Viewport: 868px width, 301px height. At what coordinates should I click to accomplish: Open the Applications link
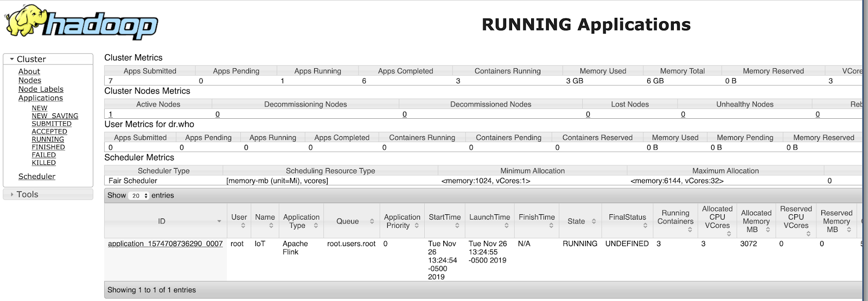[x=41, y=98]
